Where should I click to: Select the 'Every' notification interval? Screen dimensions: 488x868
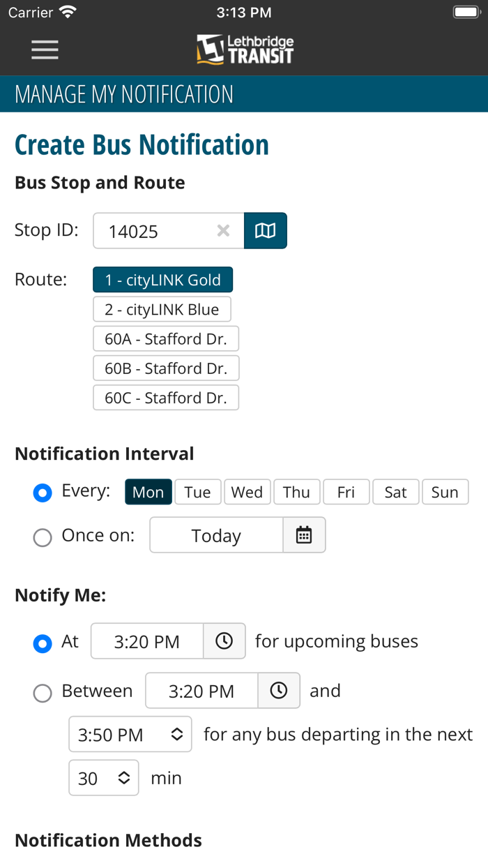tap(43, 492)
